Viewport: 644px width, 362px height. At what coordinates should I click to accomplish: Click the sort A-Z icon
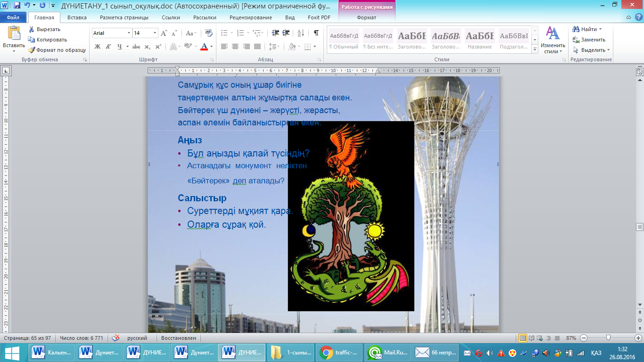[x=301, y=33]
